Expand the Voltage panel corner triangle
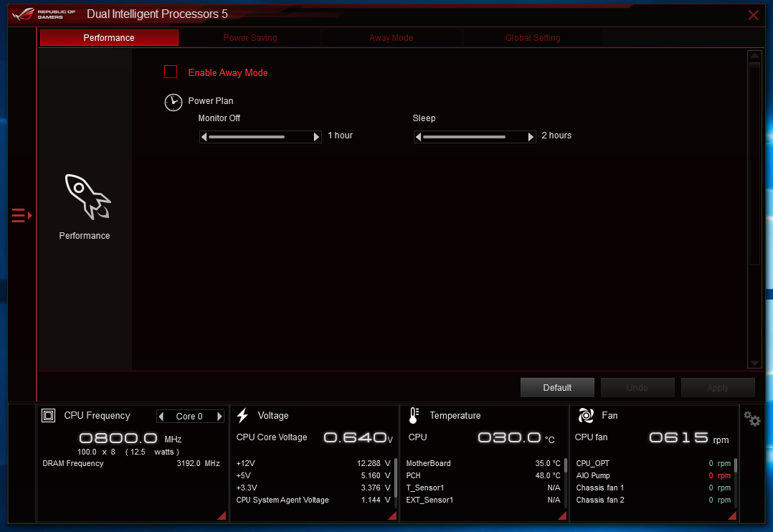Image resolution: width=773 pixels, height=532 pixels. pos(393,516)
